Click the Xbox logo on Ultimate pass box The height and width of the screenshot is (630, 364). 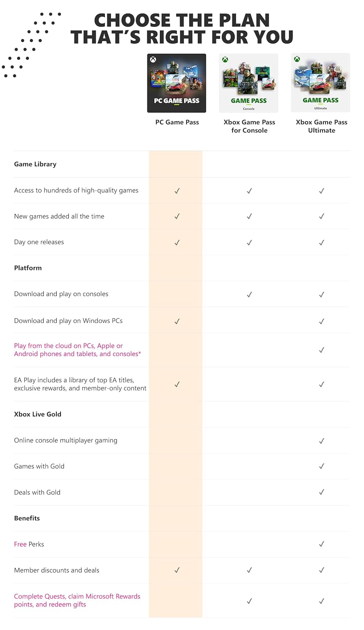click(297, 59)
